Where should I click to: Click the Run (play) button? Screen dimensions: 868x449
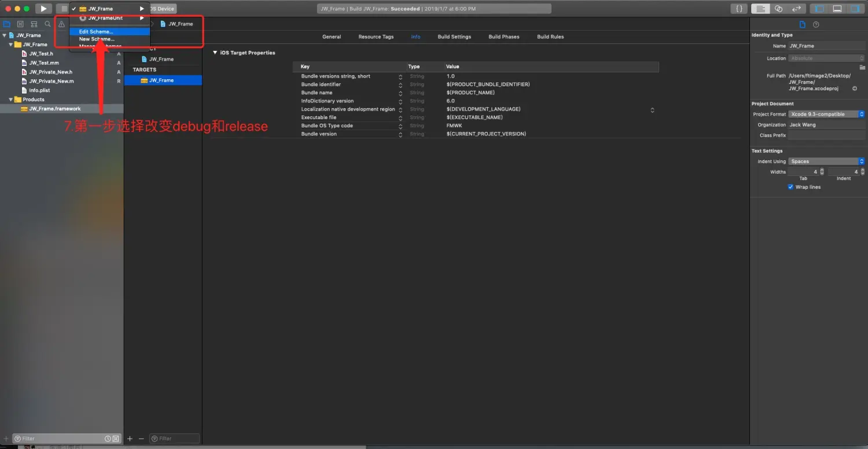43,9
